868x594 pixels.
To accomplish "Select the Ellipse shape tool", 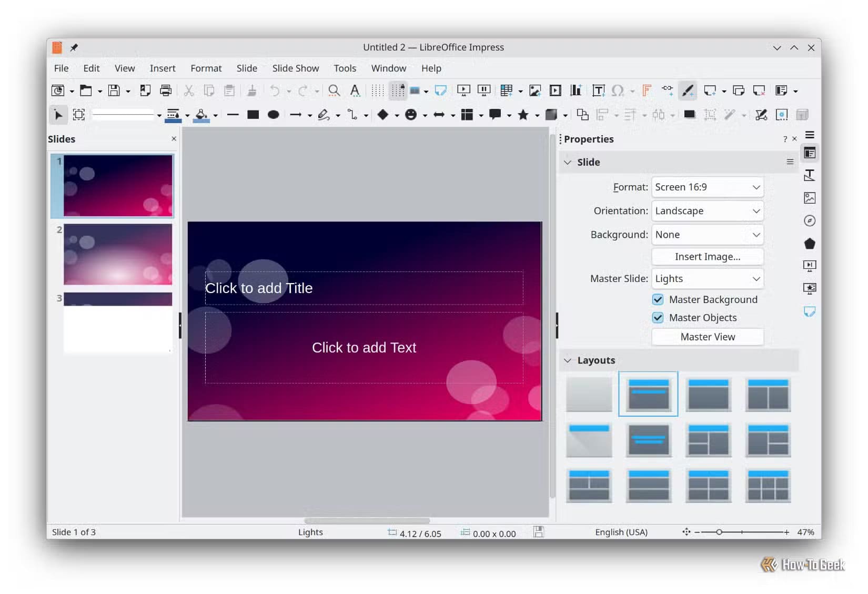I will point(273,115).
